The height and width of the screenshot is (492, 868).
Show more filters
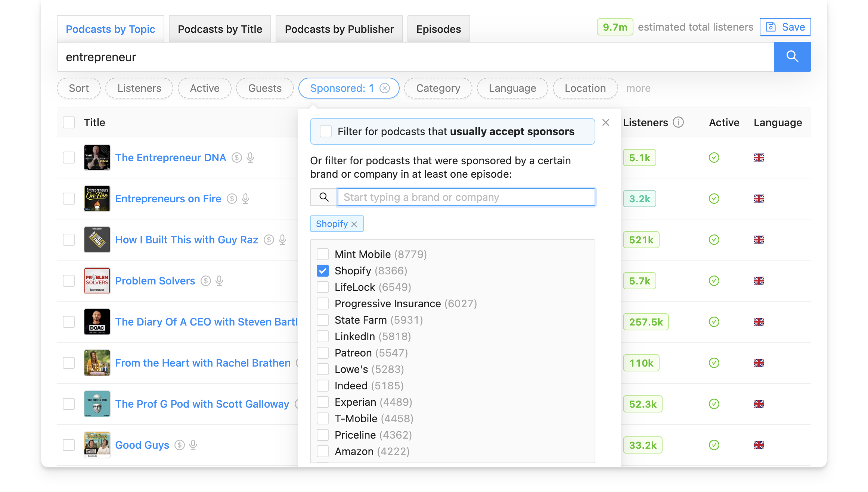click(638, 88)
